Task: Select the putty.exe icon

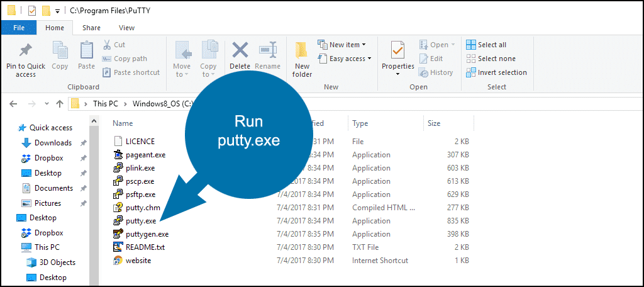Action: click(118, 221)
